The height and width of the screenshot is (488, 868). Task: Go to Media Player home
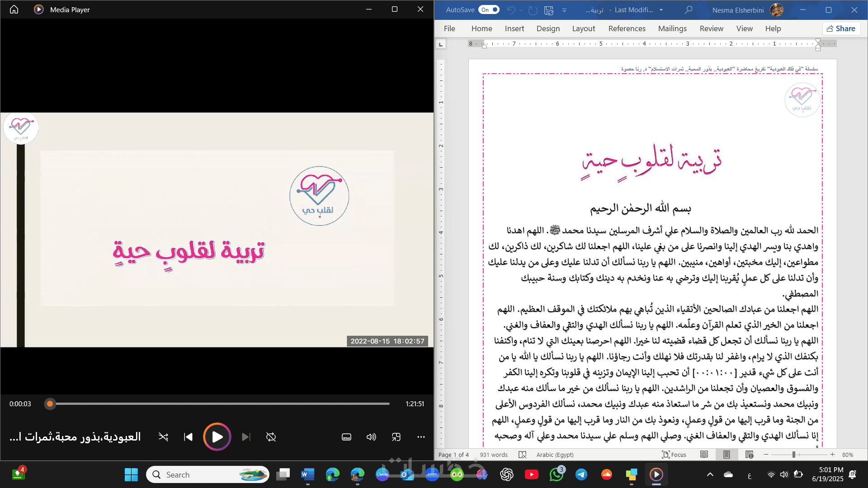14,9
